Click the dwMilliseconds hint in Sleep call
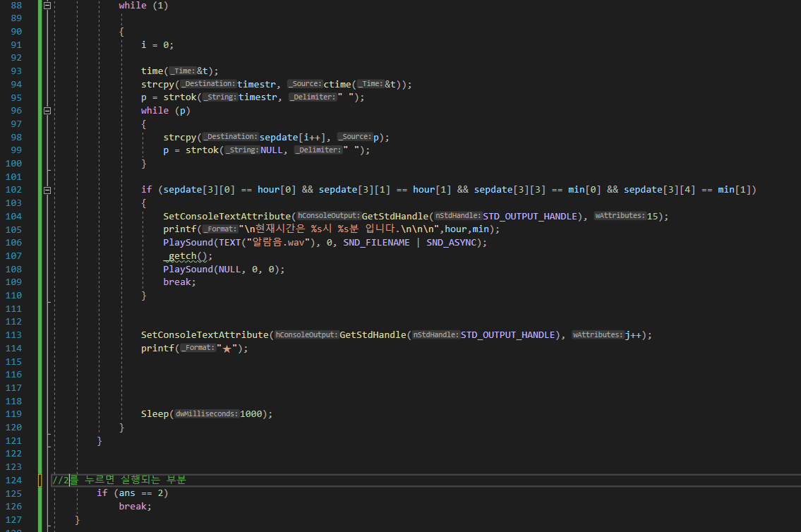 pyautogui.click(x=206, y=414)
